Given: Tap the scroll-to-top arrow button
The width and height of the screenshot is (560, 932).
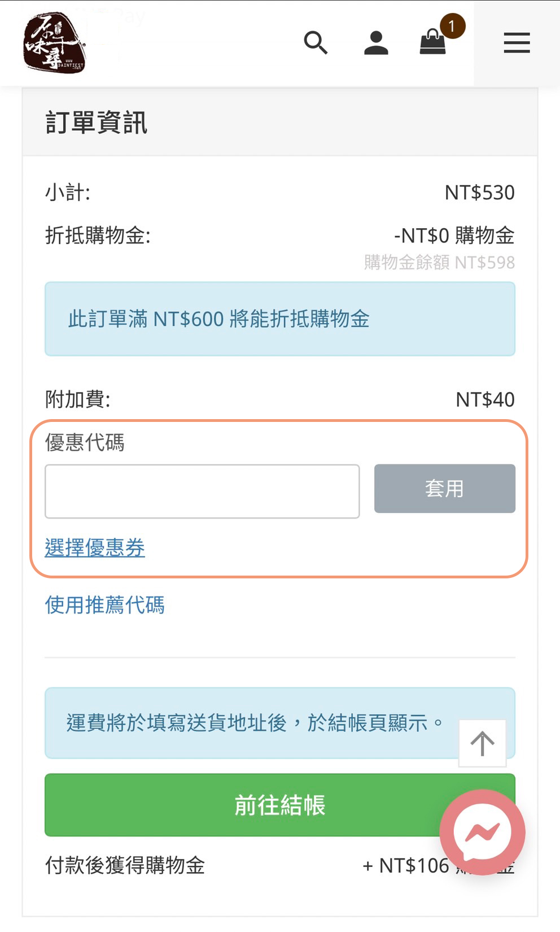Looking at the screenshot, I should click(x=482, y=743).
